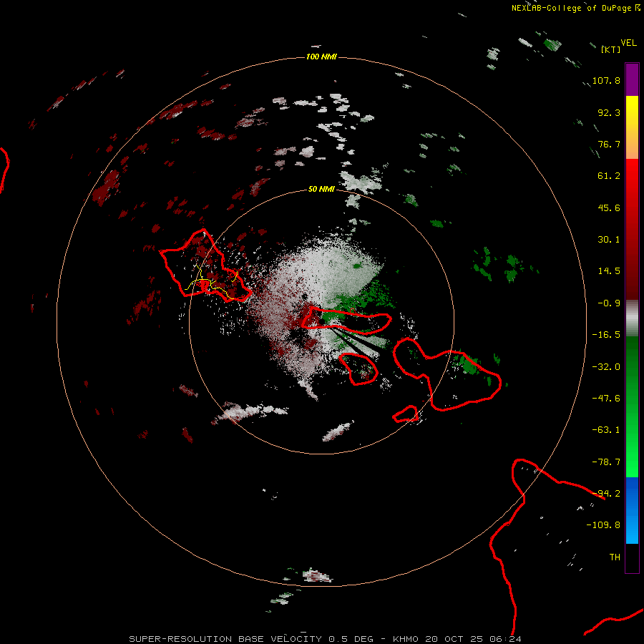Click the 45.6 legend value
The width and height of the screenshot is (644, 644).
[609, 208]
